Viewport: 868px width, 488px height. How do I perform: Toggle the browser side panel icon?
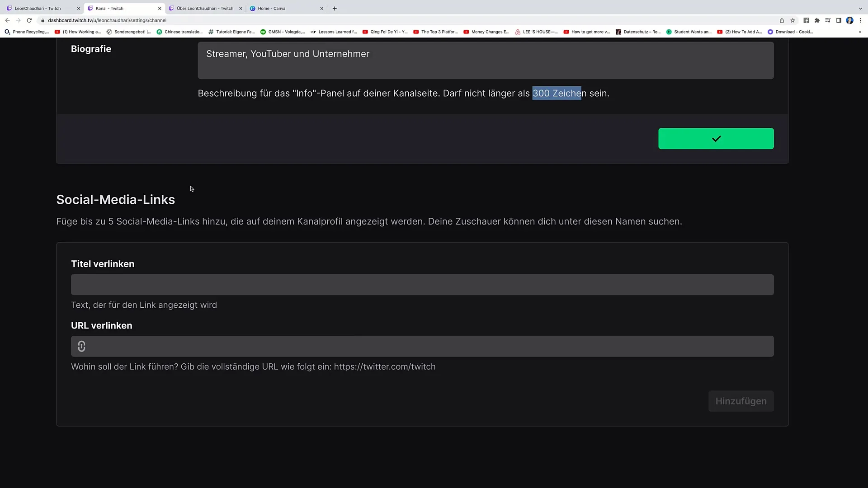(x=839, y=20)
